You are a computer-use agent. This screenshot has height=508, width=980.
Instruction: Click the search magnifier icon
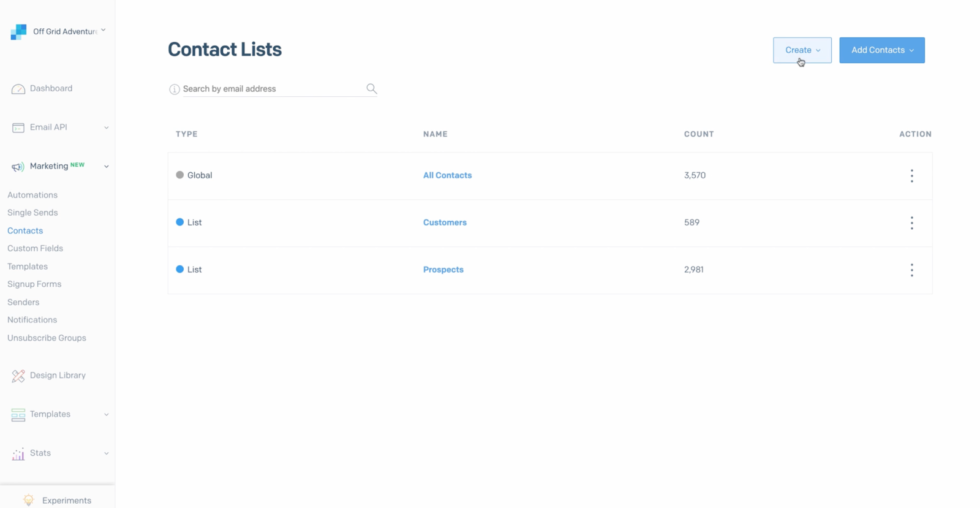point(371,88)
